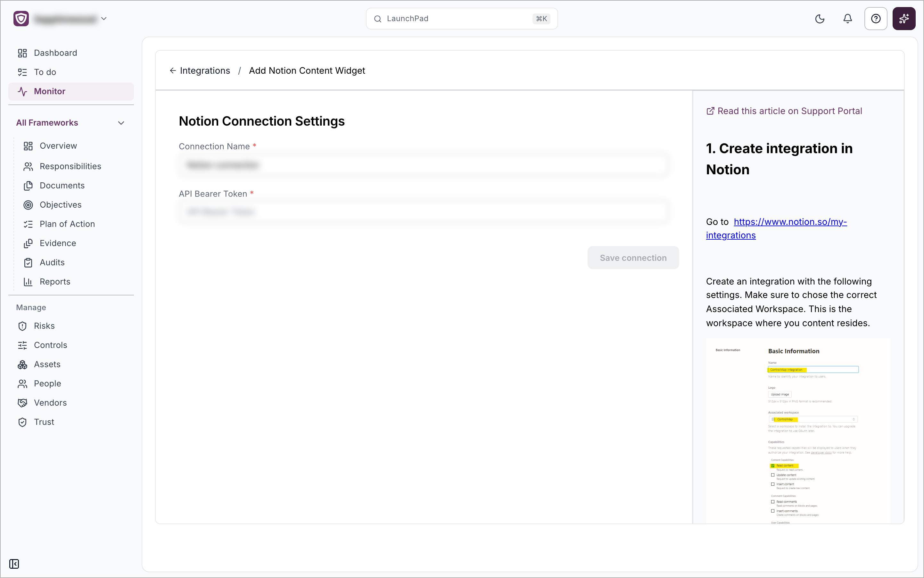924x578 pixels.
Task: Click the Assets cubes icon
Action: point(22,365)
